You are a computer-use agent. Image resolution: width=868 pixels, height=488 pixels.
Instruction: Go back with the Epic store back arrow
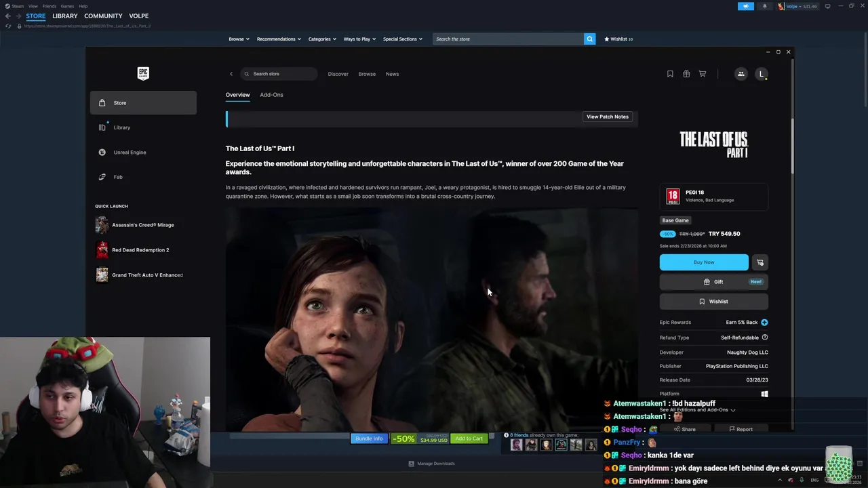pos(231,74)
